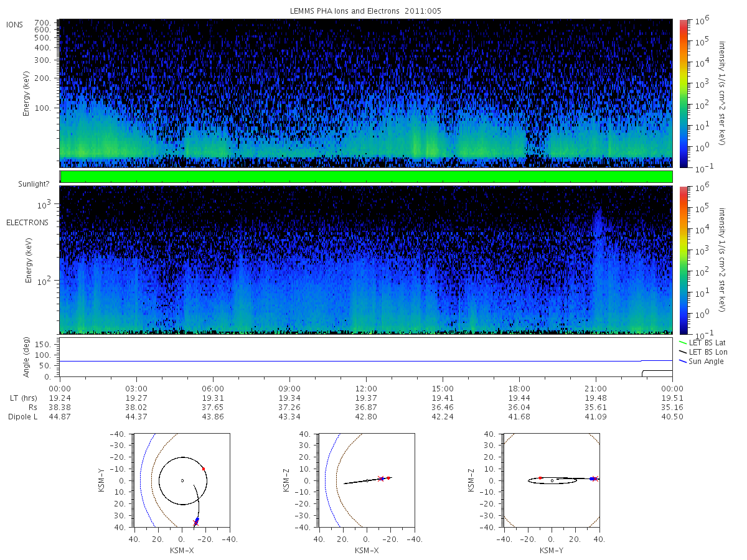This screenshot has height=560, width=747.
Task: Click the 03:00 time tick label
Action: click(x=136, y=389)
